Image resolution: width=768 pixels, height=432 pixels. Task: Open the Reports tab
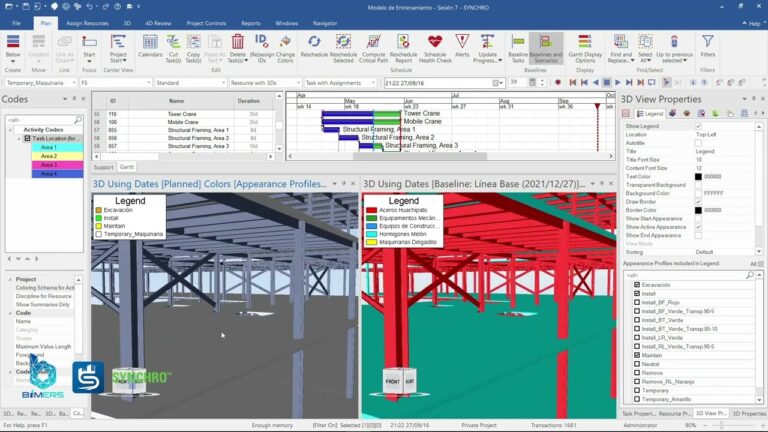[251, 23]
